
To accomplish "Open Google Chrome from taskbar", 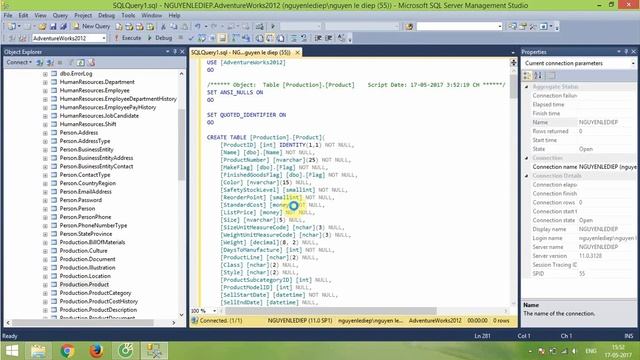I will pyautogui.click(x=67, y=351).
